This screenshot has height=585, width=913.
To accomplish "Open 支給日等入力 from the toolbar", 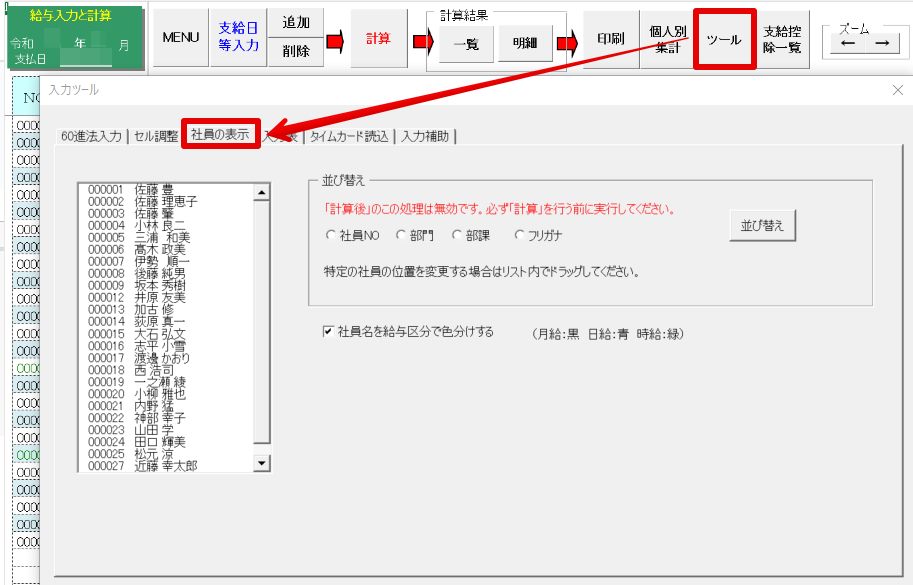I will click(x=238, y=38).
